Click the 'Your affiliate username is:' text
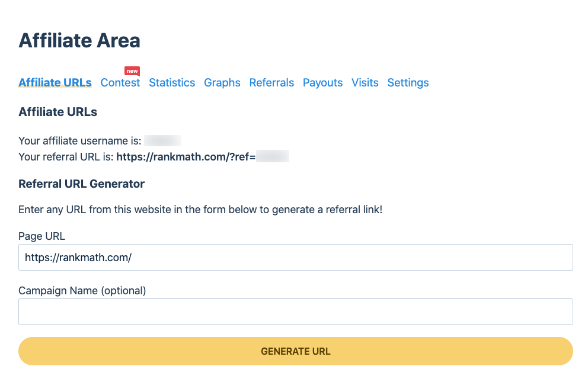The height and width of the screenshot is (392, 588). click(x=80, y=140)
